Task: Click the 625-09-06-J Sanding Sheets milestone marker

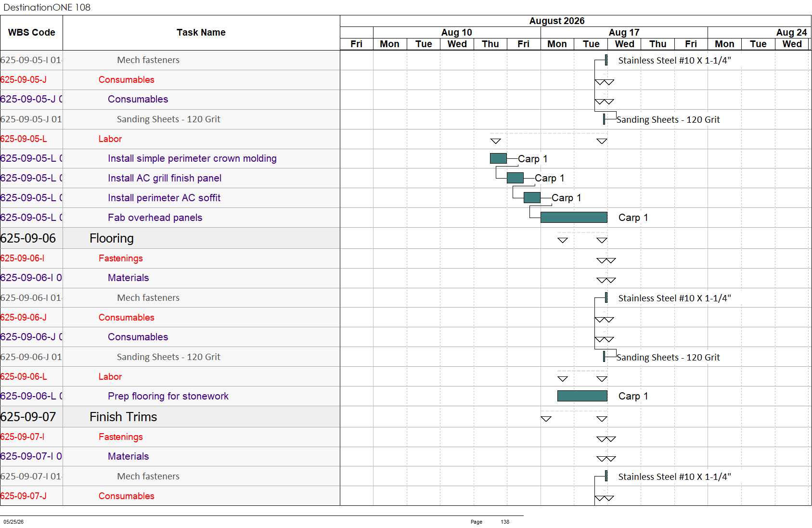Action: click(x=604, y=357)
